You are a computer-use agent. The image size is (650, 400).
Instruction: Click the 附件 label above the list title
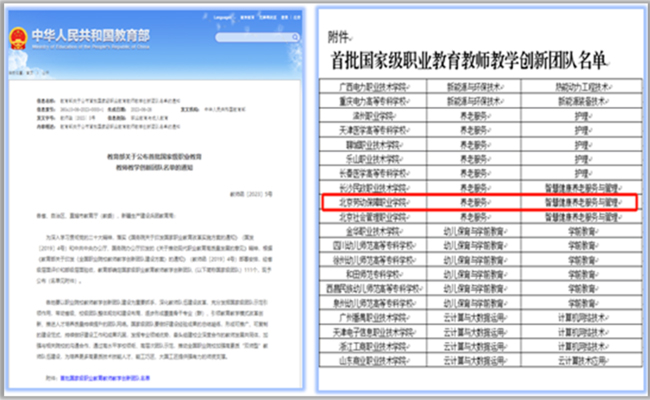(339, 37)
